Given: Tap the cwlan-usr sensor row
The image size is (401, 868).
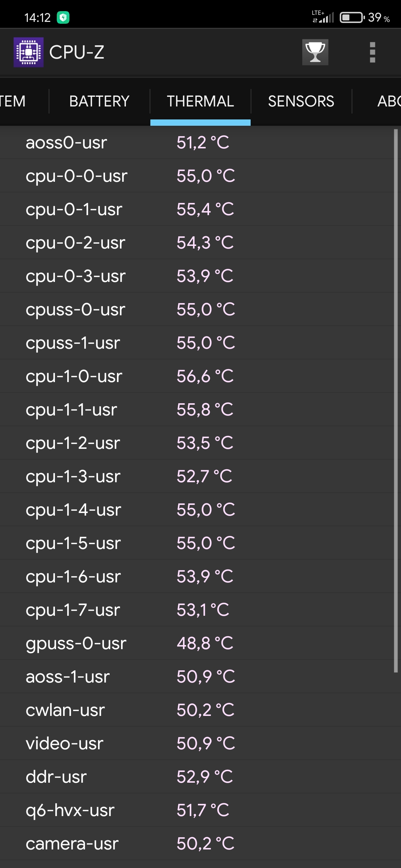Looking at the screenshot, I should 197,710.
